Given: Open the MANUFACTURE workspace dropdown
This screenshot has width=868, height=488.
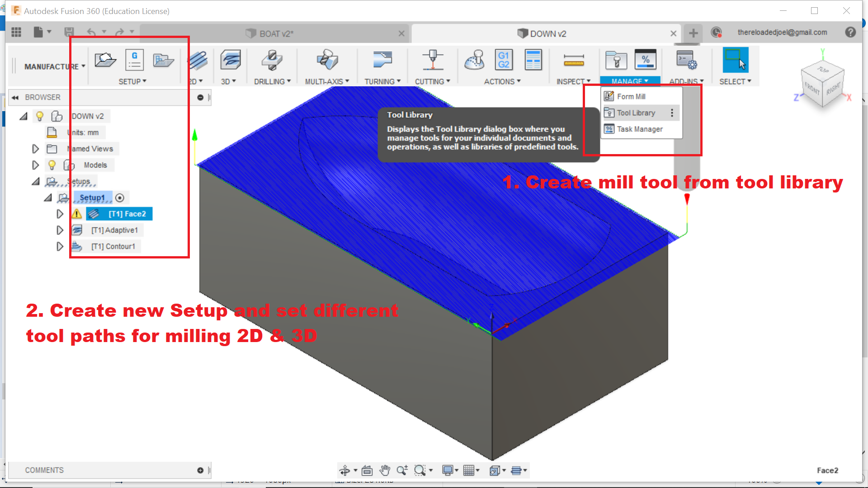Looking at the screenshot, I should tap(54, 66).
